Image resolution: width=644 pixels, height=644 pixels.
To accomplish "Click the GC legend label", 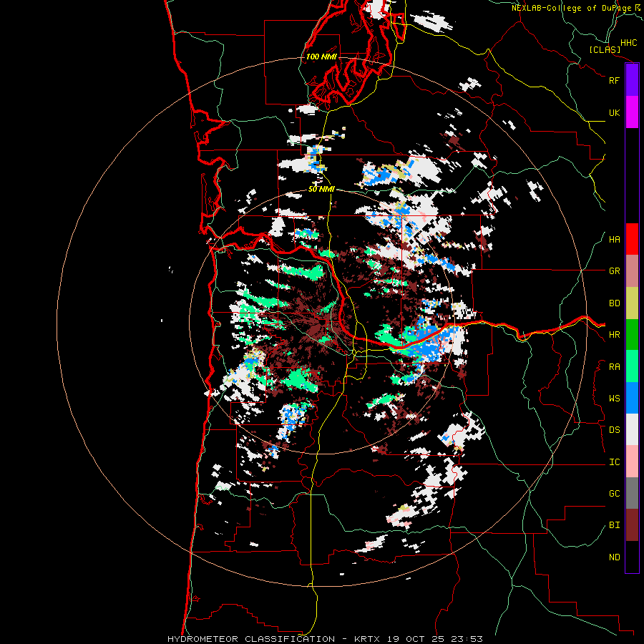I will [x=614, y=494].
